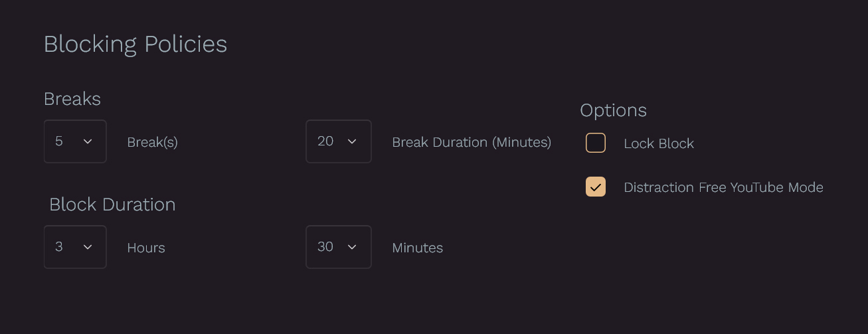Click the chevron arrow in the Break(s) count box

(x=88, y=141)
